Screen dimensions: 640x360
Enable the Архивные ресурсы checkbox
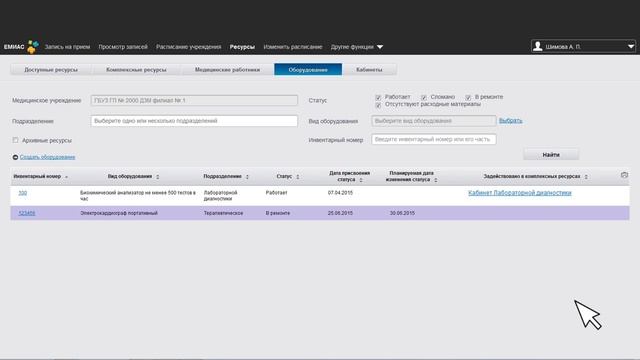pos(16,140)
